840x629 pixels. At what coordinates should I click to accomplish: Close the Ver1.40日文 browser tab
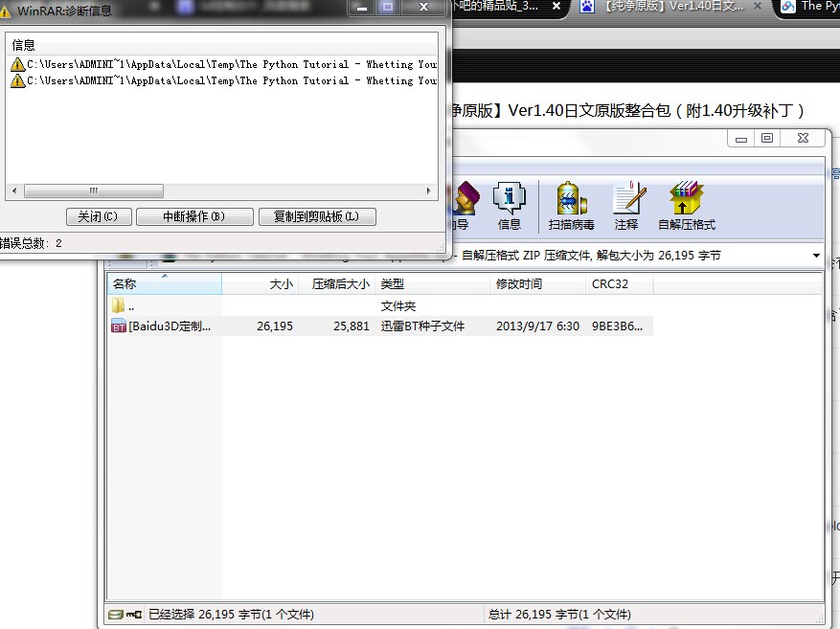point(758,7)
